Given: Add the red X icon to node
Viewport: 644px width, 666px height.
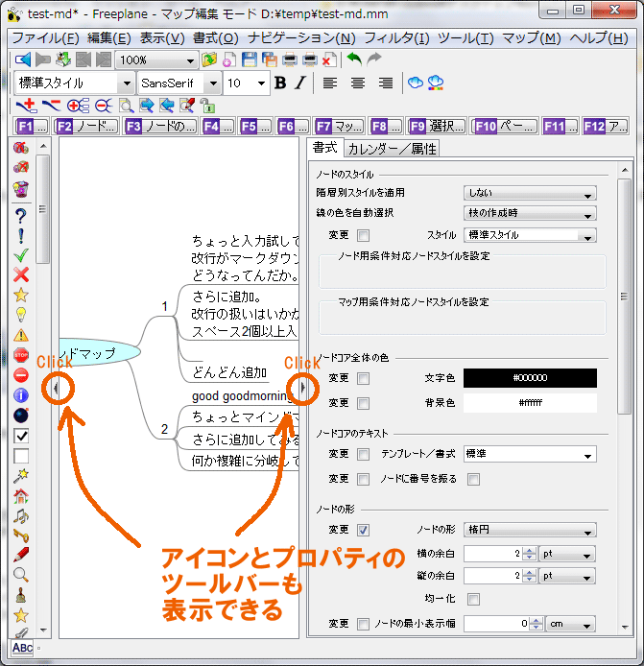Looking at the screenshot, I should pos(21,274).
